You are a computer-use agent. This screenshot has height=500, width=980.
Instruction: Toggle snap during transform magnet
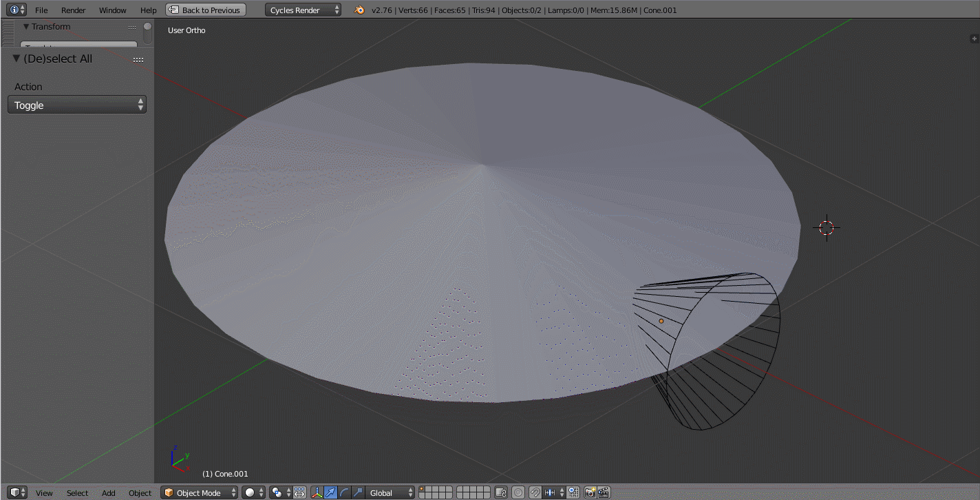535,492
